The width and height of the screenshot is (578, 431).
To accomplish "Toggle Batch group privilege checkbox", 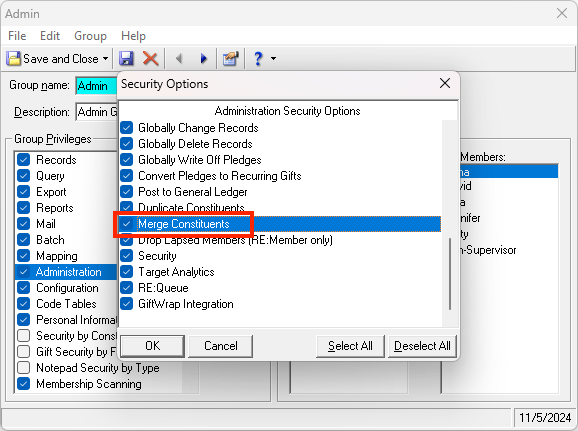I will click(24, 240).
